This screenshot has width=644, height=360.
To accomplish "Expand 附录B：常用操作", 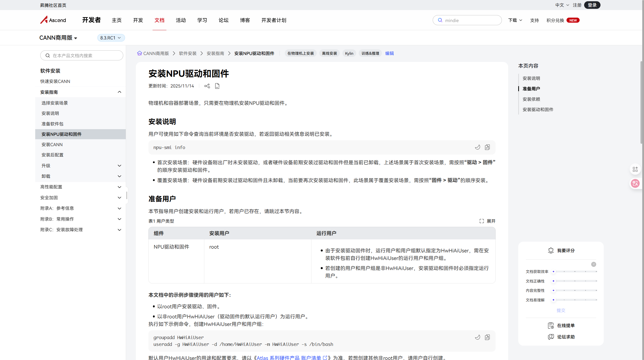I will point(119,219).
